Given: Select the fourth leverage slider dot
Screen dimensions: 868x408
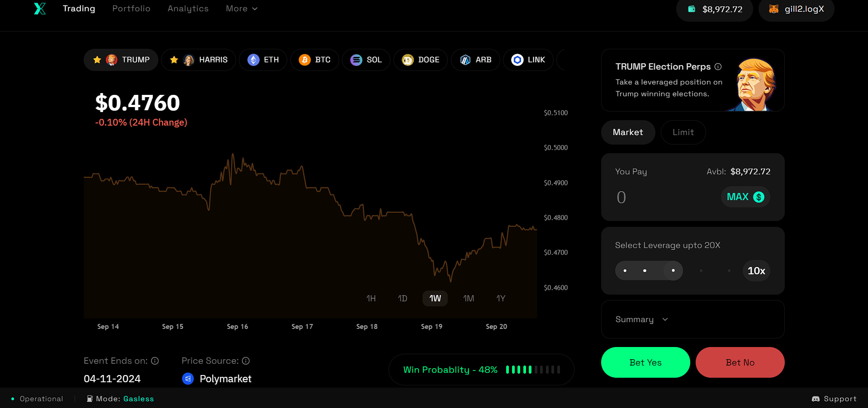Looking at the screenshot, I should (701, 271).
